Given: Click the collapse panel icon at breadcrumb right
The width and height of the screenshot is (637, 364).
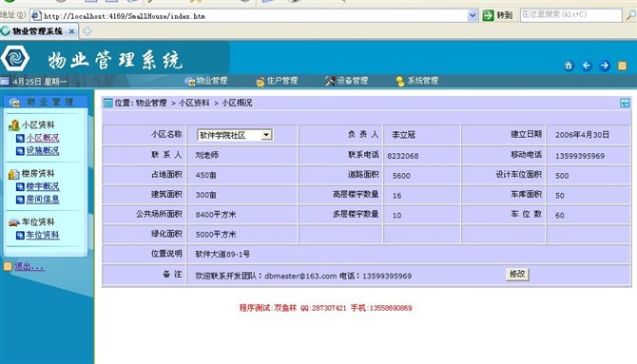Looking at the screenshot, I should click(625, 103).
